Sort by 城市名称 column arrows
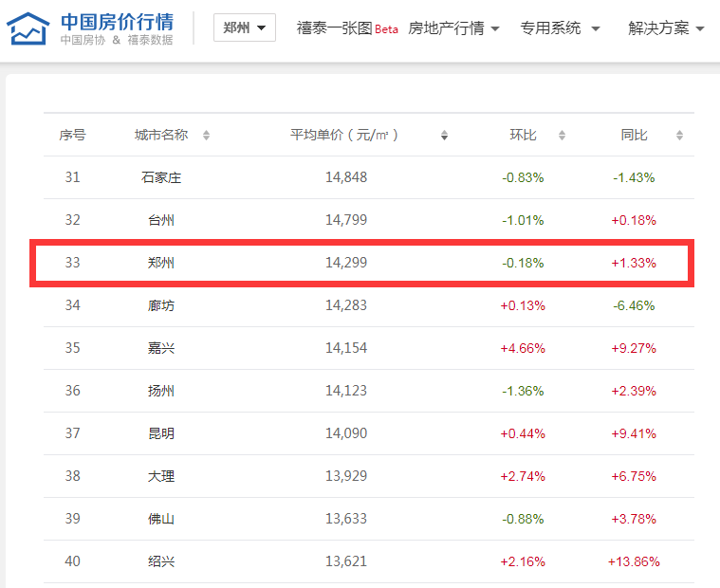Viewport: 720px width, 588px height. click(206, 135)
